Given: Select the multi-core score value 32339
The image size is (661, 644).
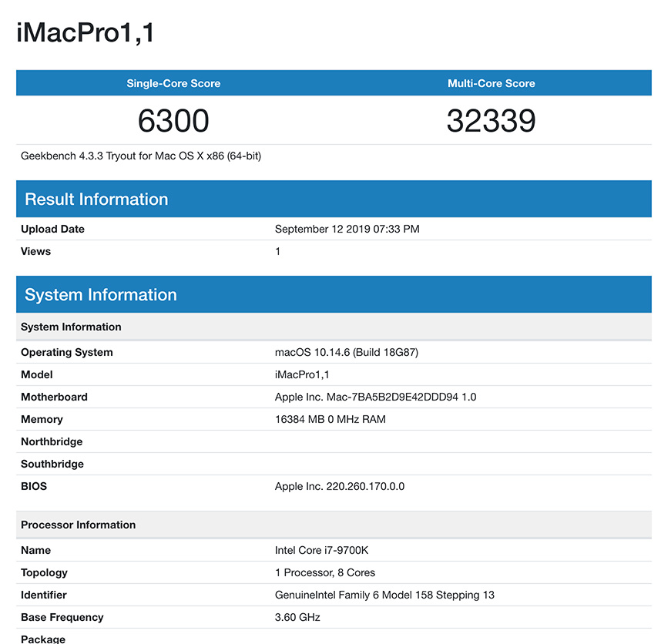Looking at the screenshot, I should click(491, 121).
